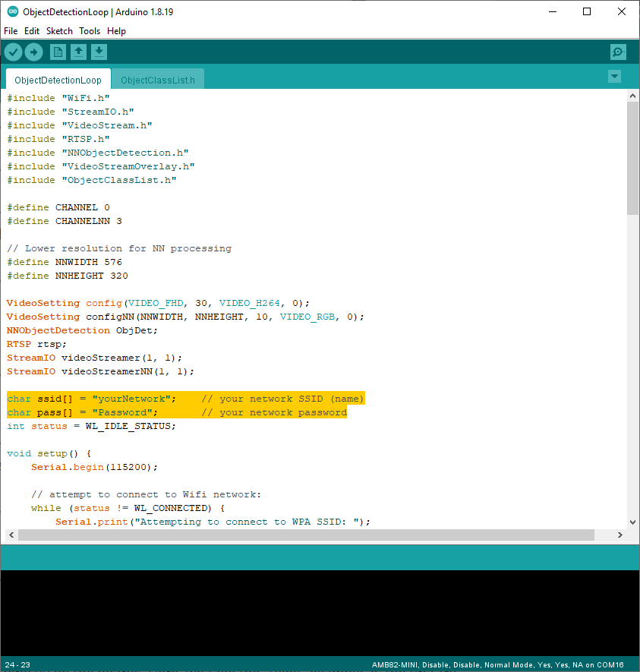Open the Sketch menu
The height and width of the screenshot is (672, 640).
coord(59,31)
